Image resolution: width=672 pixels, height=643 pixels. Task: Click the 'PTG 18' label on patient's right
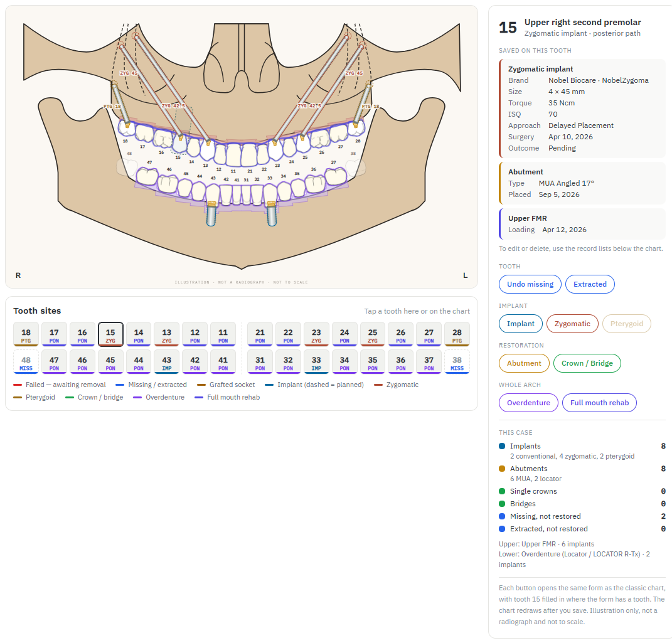tap(112, 106)
